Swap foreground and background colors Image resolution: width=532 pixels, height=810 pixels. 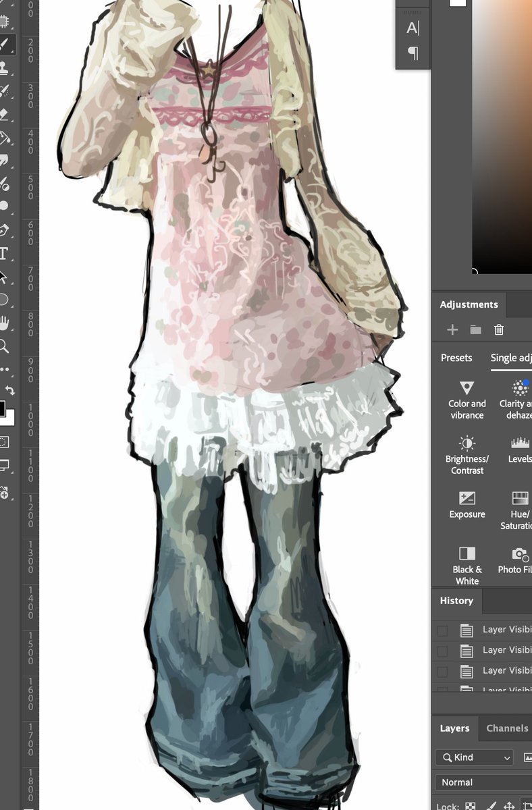point(9,390)
